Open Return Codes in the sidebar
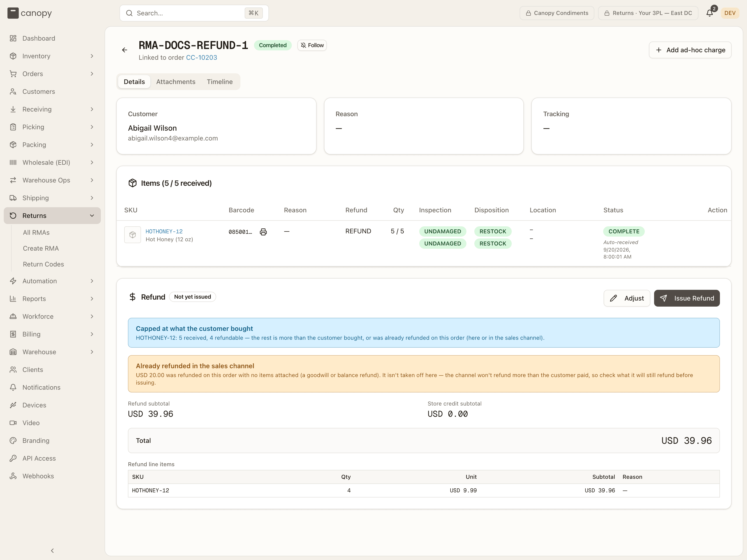 point(43,264)
